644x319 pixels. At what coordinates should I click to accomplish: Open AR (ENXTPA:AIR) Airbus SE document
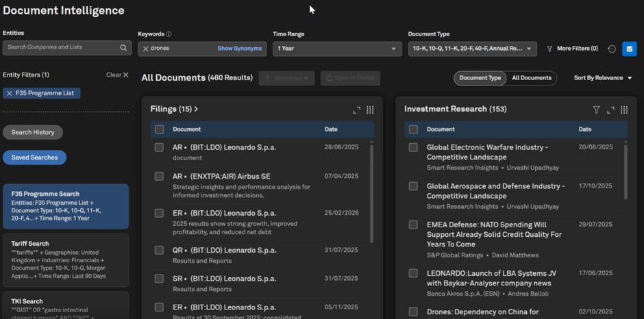(x=221, y=176)
